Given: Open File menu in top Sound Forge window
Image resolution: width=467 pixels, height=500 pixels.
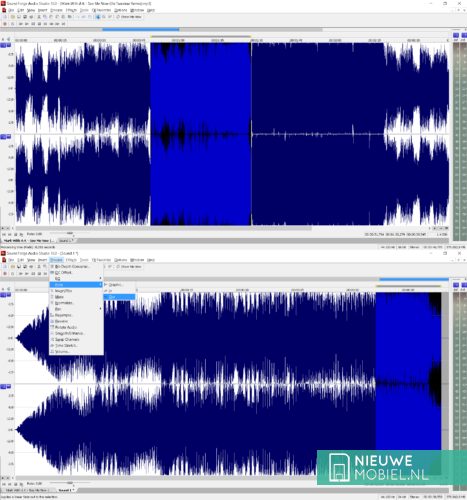Looking at the screenshot, I should coord(11,10).
